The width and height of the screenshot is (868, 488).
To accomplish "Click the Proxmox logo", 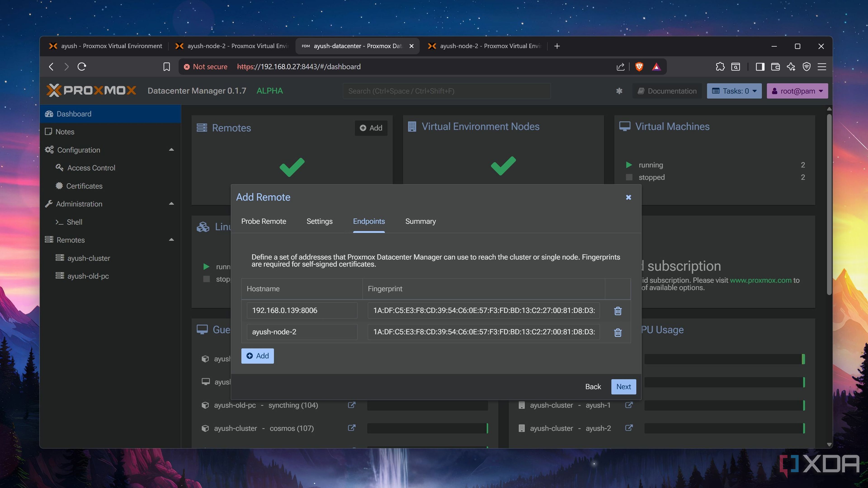I will (91, 91).
